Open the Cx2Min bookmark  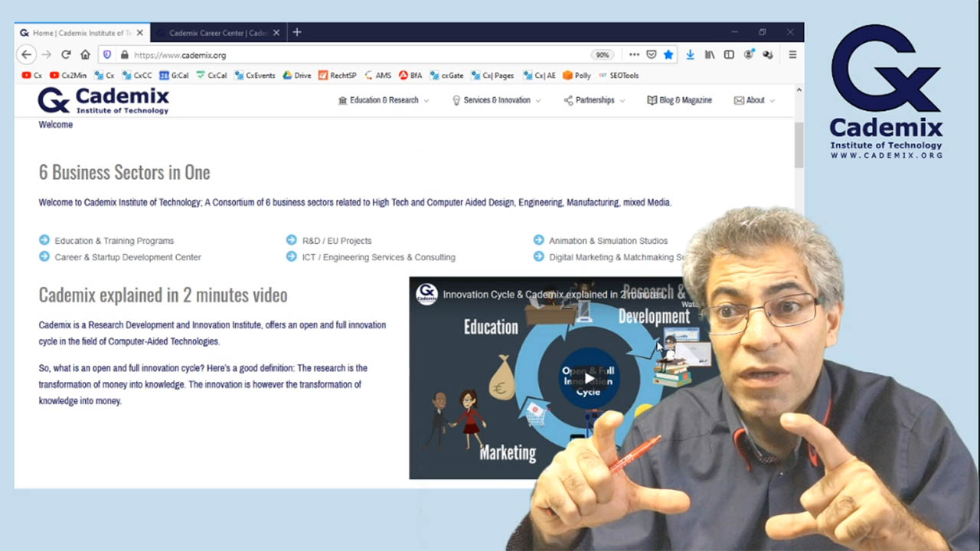[x=68, y=75]
